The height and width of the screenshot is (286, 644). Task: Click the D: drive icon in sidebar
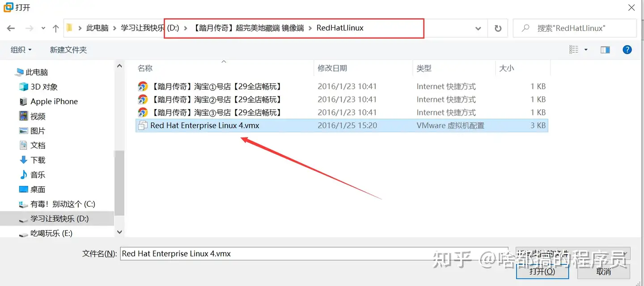24,219
